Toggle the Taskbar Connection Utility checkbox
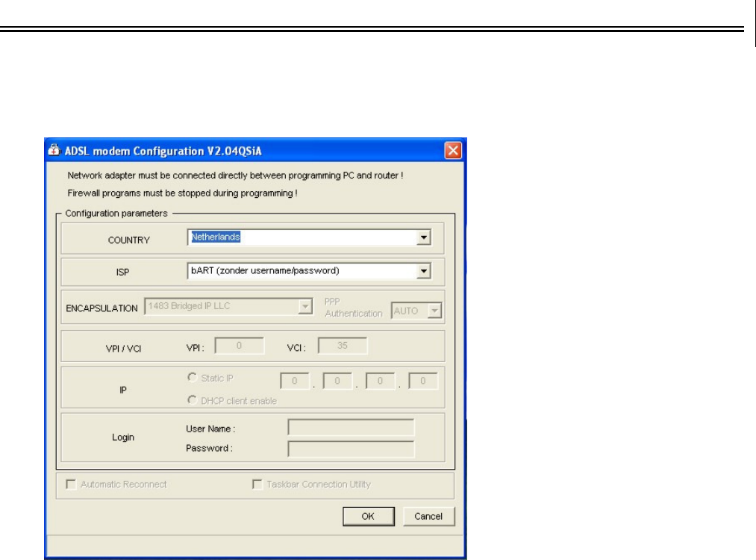This screenshot has width=756, height=560. (x=257, y=485)
